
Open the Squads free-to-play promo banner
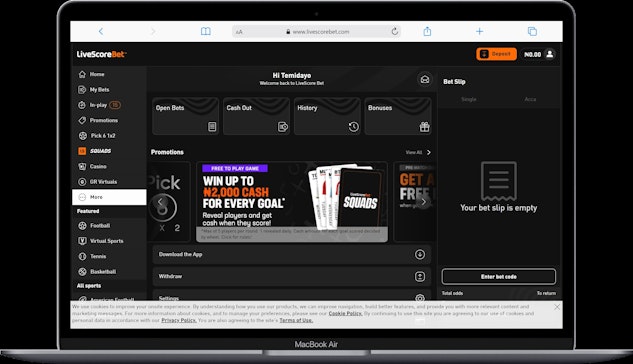292,202
